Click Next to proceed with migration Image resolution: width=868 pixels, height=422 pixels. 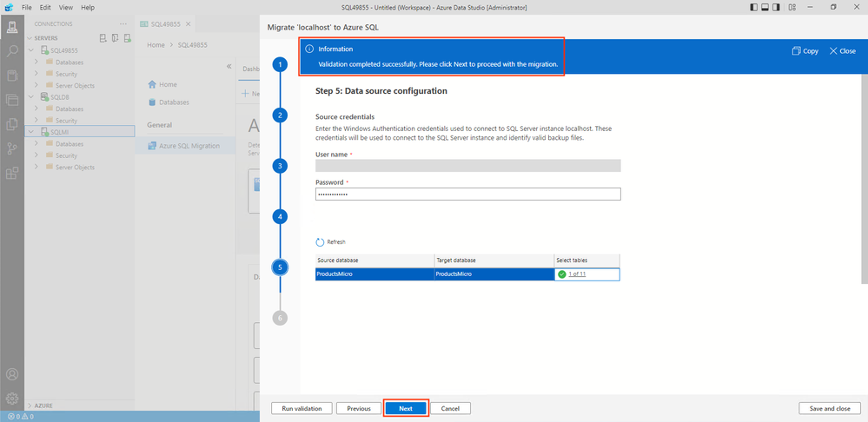tap(406, 408)
